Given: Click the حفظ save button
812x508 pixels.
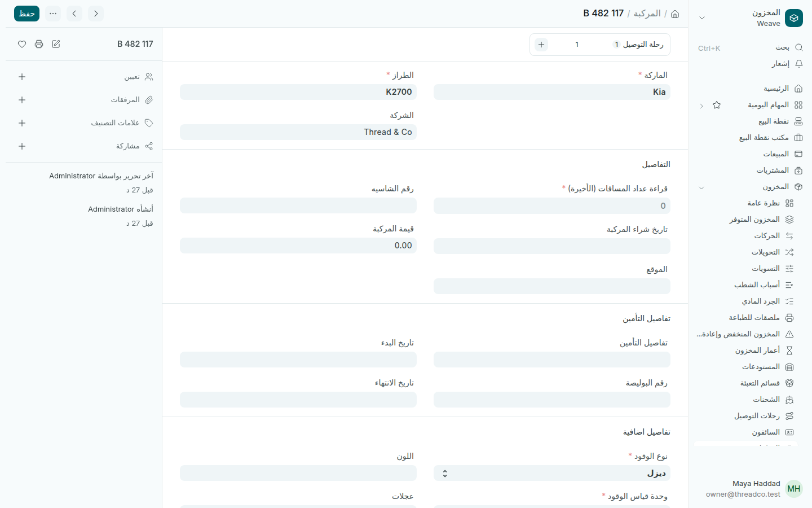Looking at the screenshot, I should click(x=27, y=14).
